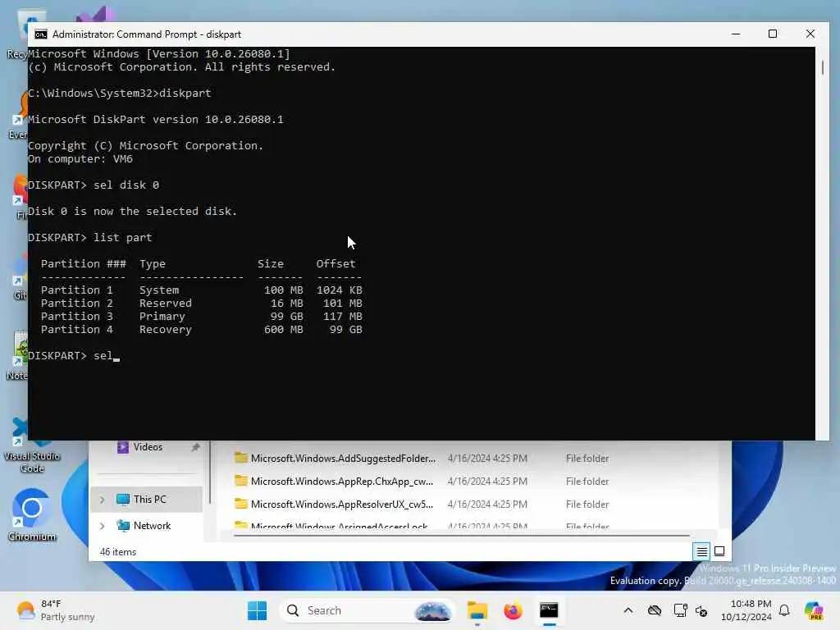Screen dimensions: 840x630
Task: Click the volume muted tray icon
Action: pos(701,610)
